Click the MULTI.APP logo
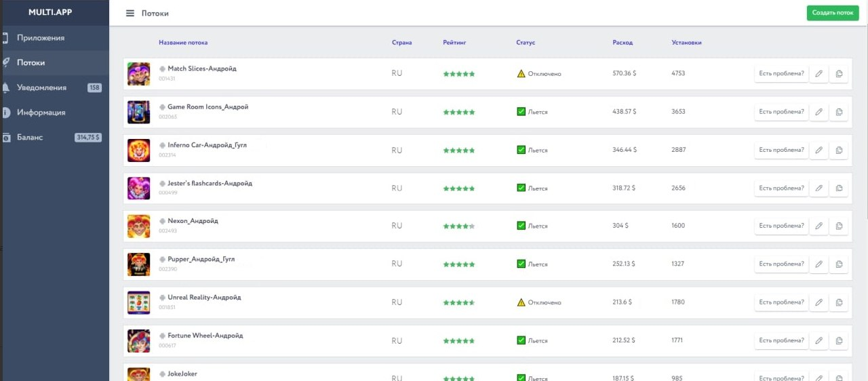868x381 pixels. tap(50, 12)
